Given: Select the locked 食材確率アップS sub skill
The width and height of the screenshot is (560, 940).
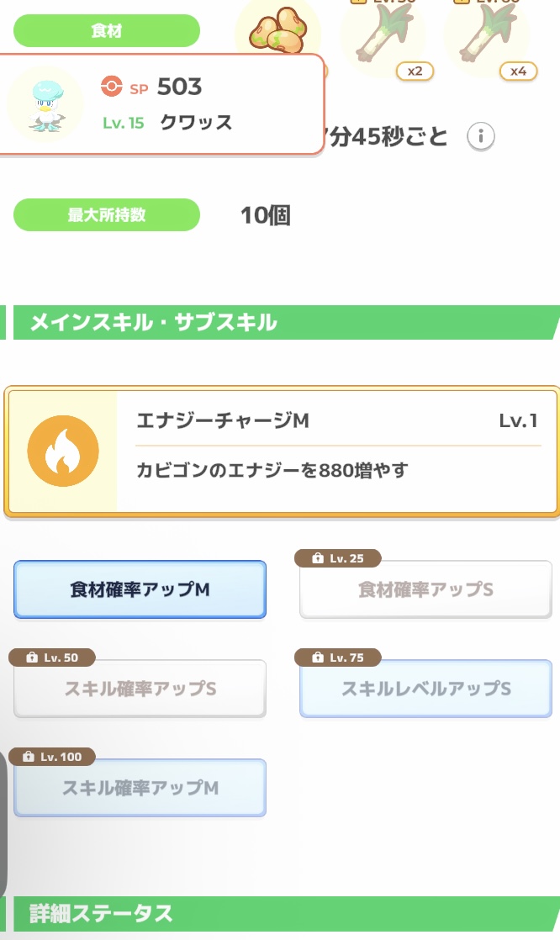Looking at the screenshot, I should [x=425, y=590].
